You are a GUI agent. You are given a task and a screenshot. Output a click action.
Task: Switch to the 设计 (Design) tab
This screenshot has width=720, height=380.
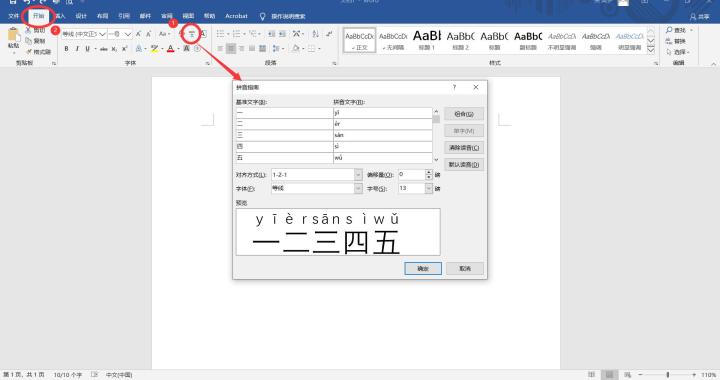81,16
